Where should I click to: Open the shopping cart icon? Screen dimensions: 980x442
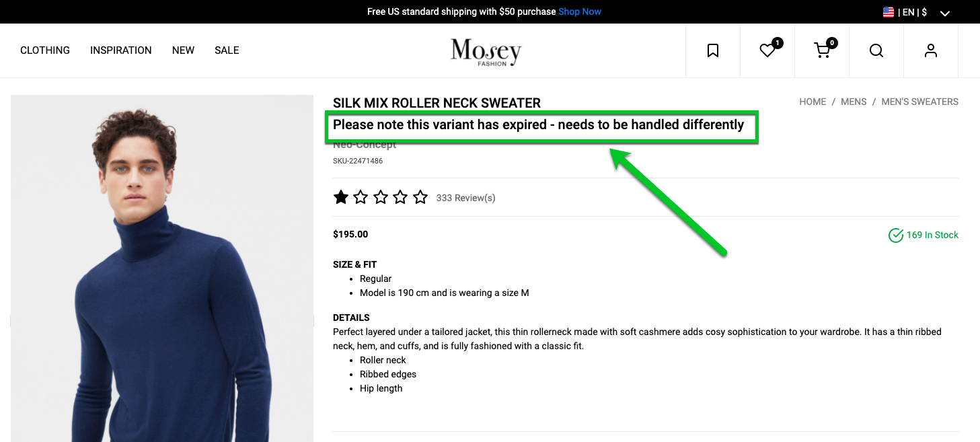tap(822, 50)
